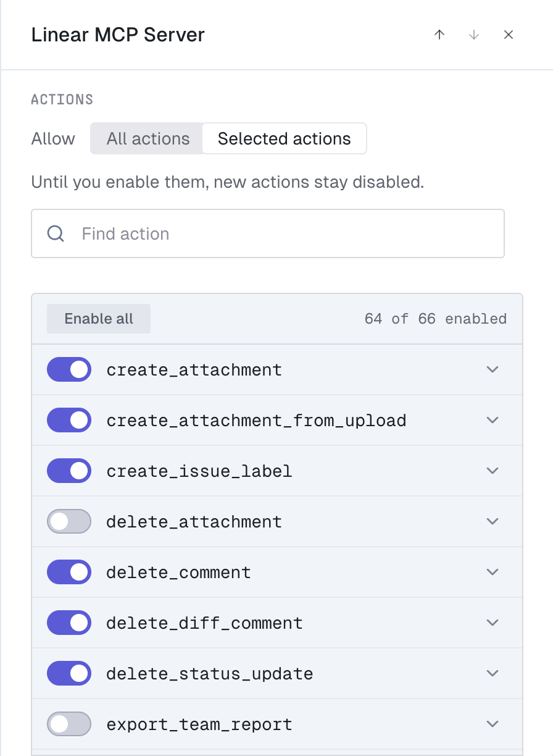Click the delete_attachment label text

194,522
